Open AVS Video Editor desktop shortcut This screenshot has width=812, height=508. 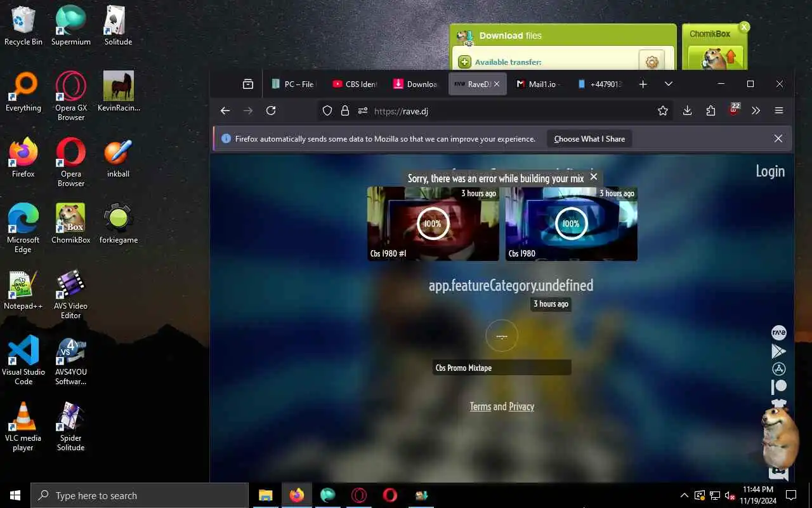coord(70,294)
